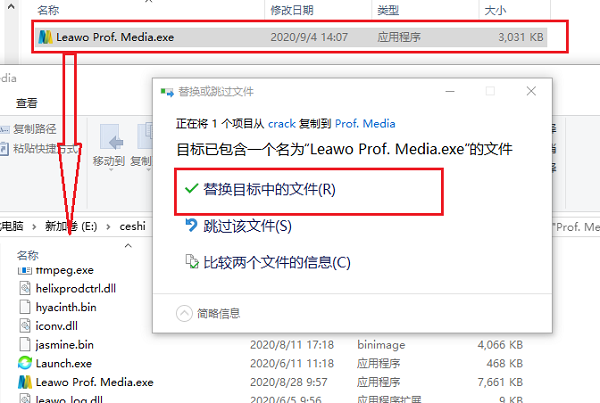The height and width of the screenshot is (403, 600).
Task: Select Leawo Prof. Media.exe in the lower list
Action: (x=95, y=382)
